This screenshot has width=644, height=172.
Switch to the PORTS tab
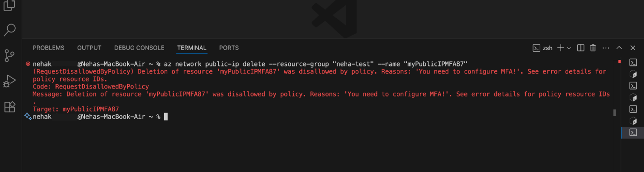229,48
